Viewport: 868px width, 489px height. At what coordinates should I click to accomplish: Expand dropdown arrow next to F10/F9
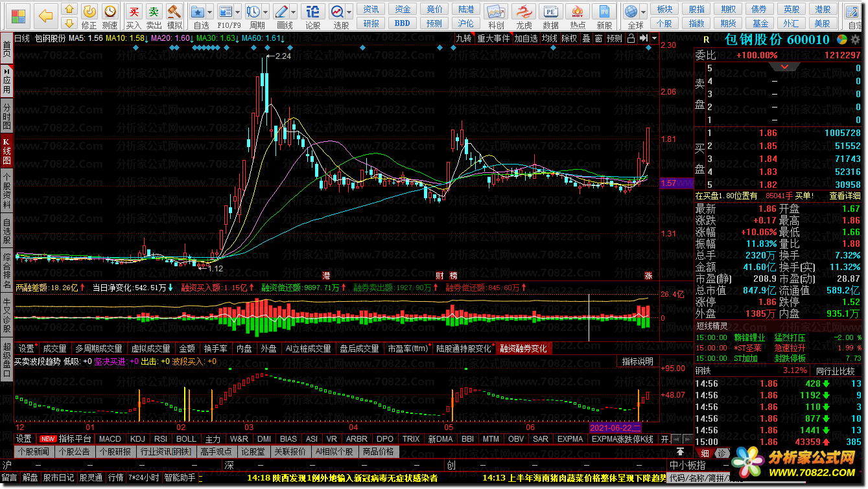click(x=237, y=12)
